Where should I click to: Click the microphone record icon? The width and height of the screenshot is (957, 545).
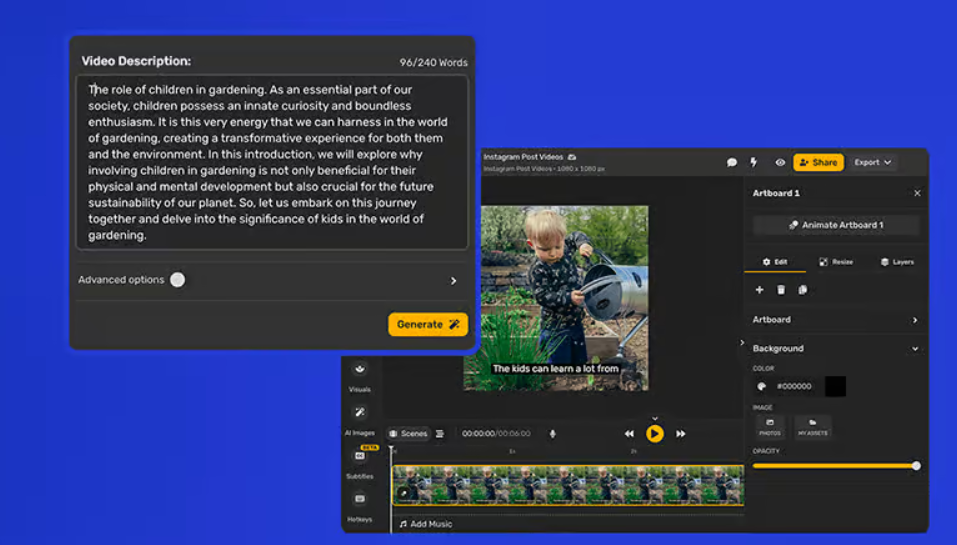553,434
